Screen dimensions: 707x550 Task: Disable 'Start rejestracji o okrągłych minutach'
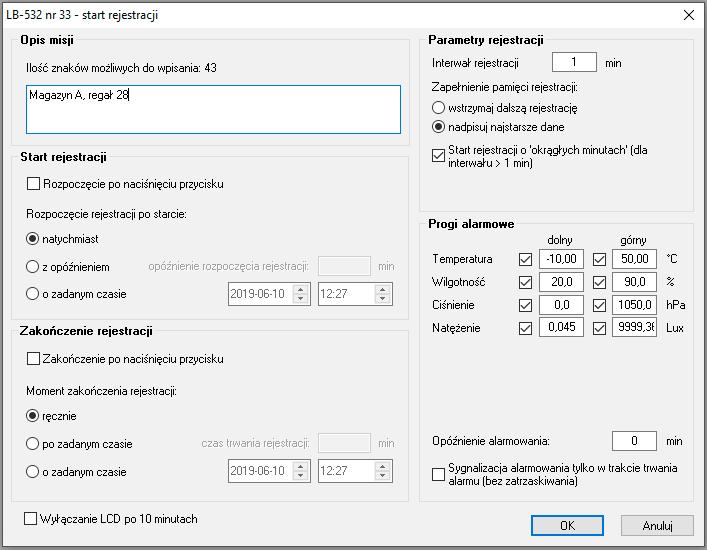click(x=438, y=156)
